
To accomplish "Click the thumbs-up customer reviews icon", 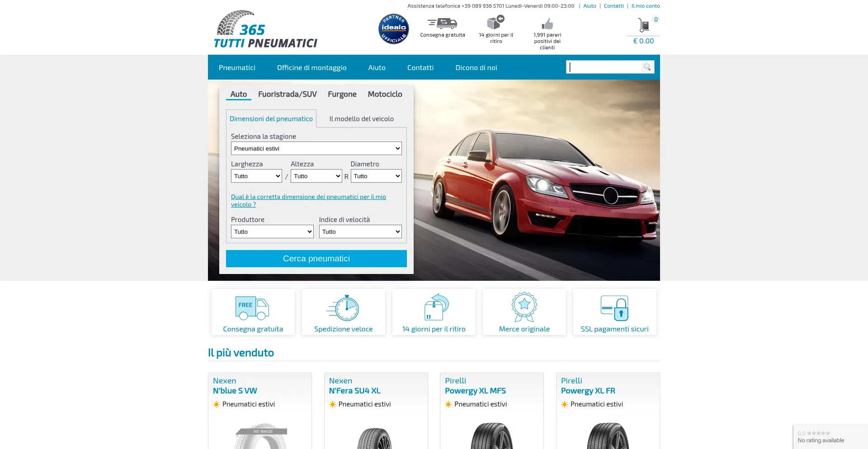I will point(547,24).
